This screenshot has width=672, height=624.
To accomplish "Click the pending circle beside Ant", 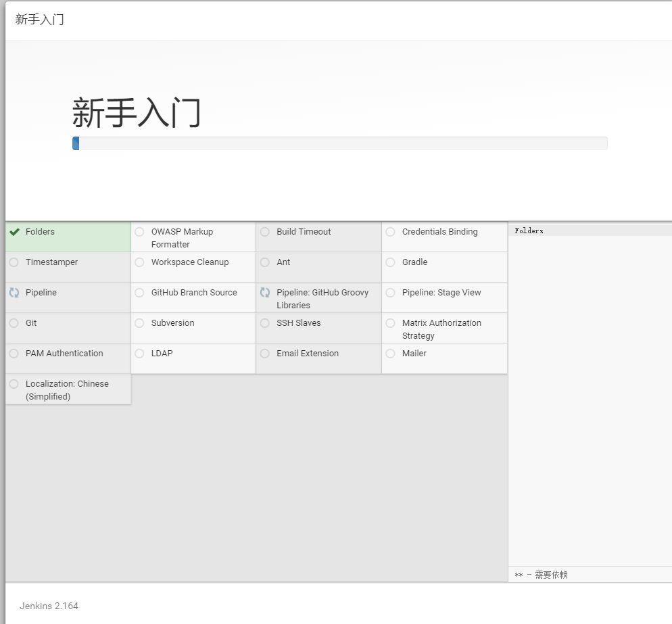I will [x=265, y=262].
